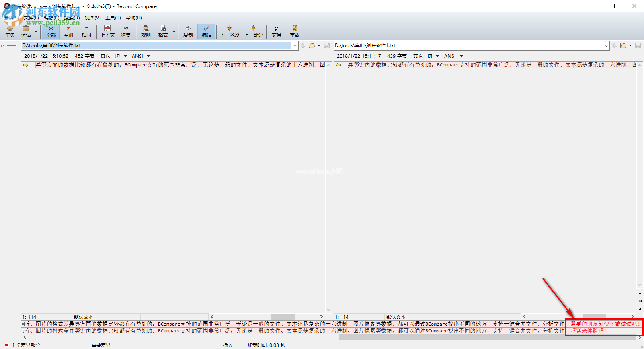The width and height of the screenshot is (644, 349).
Task: Click the previous difference double-up arrow
Action: (640, 292)
